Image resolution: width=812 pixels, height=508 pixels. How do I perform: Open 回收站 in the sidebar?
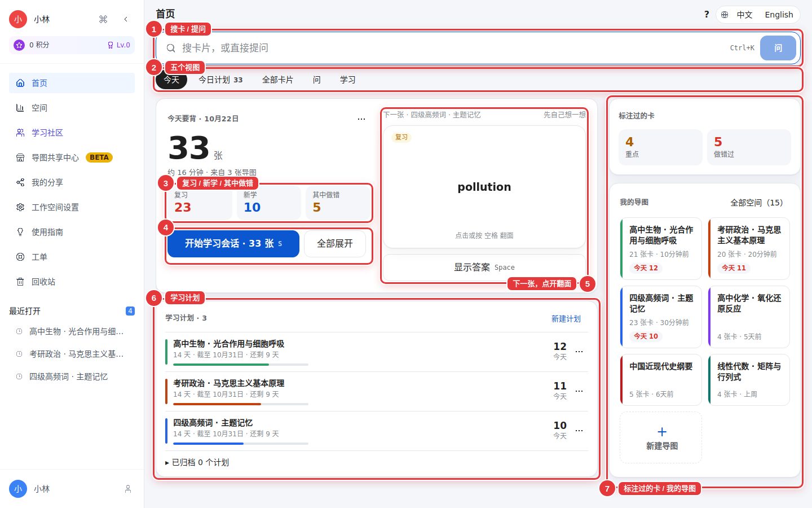click(x=72, y=282)
